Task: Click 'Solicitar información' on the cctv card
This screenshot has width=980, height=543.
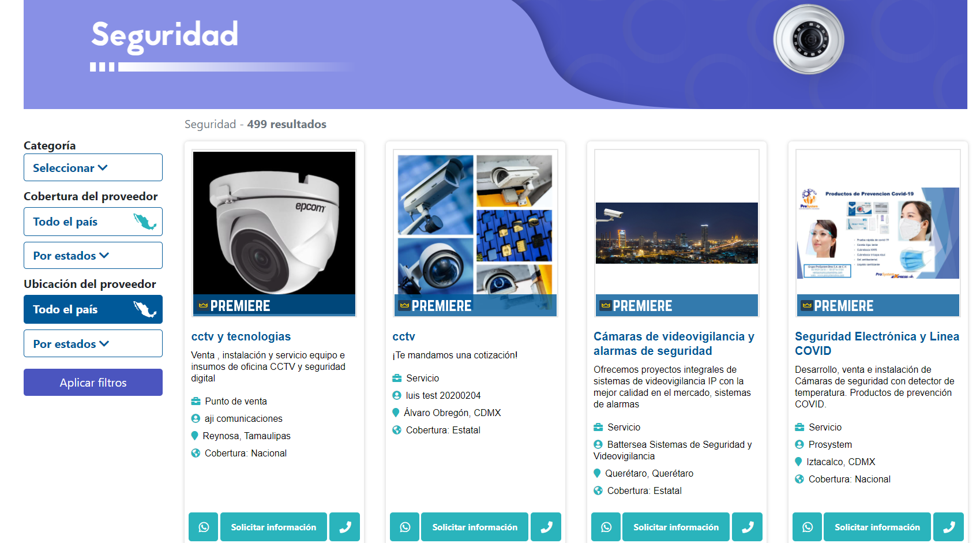Action: point(475,527)
